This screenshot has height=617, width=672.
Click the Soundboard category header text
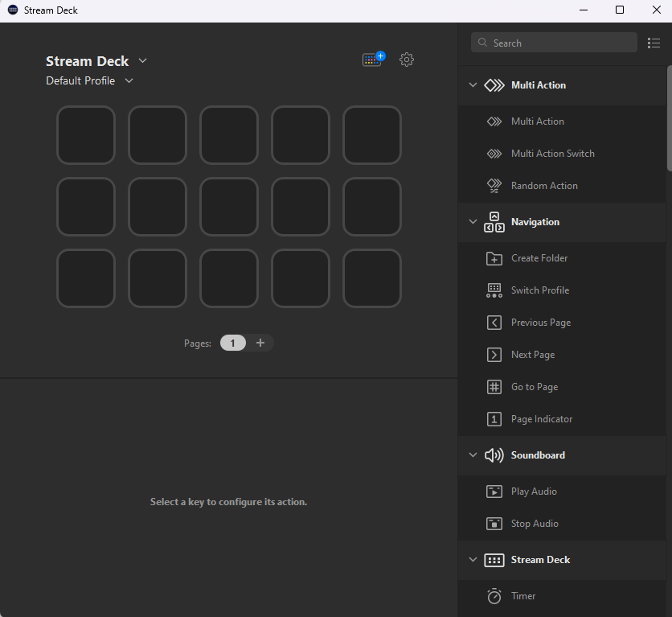click(x=538, y=455)
